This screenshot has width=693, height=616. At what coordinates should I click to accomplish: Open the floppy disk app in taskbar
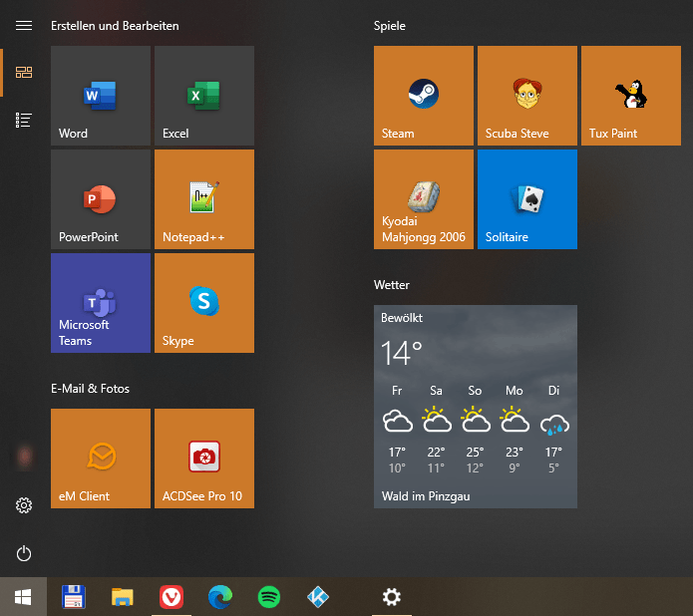pyautogui.click(x=74, y=597)
